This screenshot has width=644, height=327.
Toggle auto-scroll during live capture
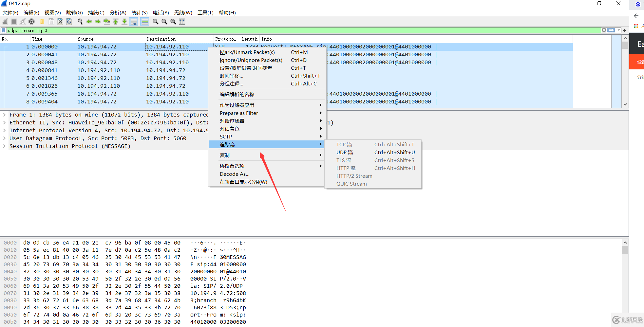(134, 22)
